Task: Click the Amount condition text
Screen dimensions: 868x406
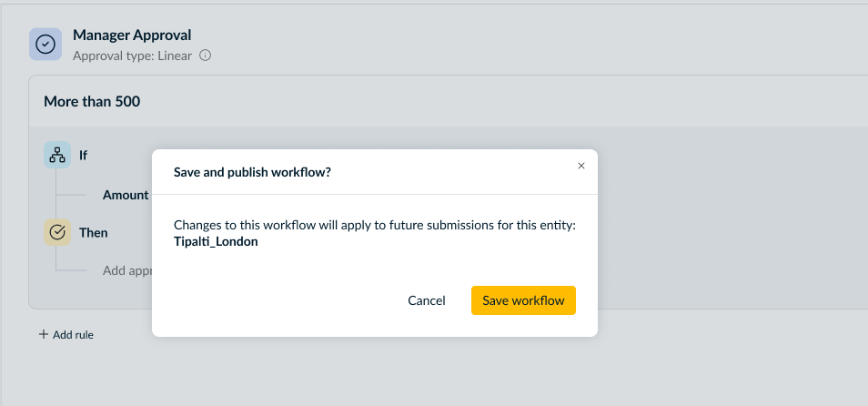Action: (126, 195)
